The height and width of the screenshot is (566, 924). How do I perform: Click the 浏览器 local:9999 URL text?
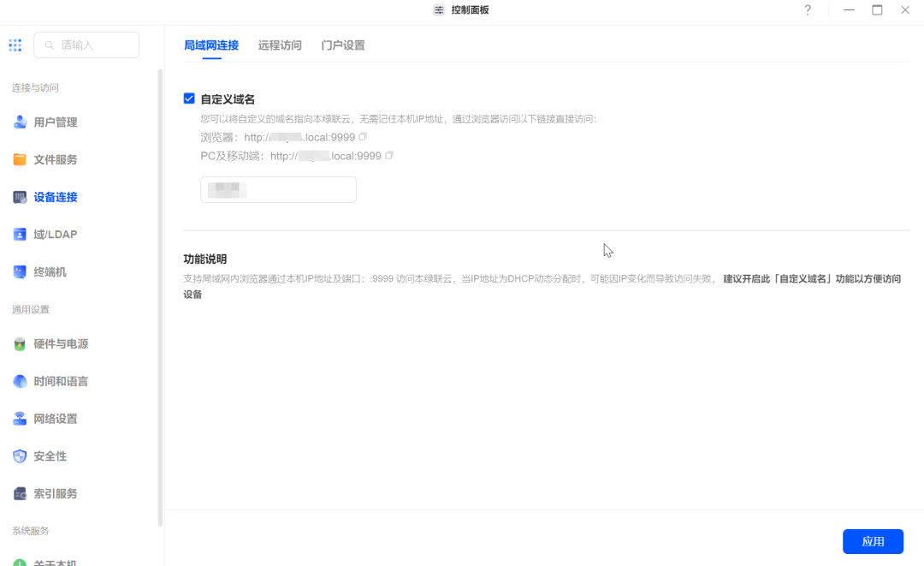[x=299, y=137]
